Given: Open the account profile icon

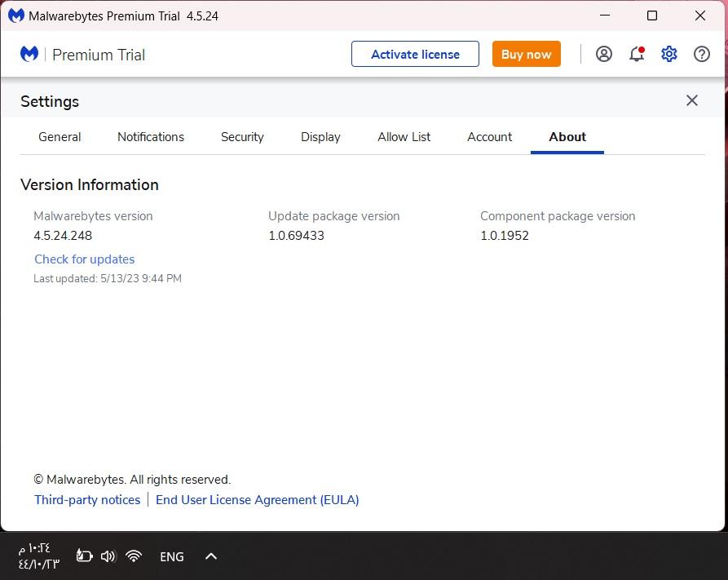Looking at the screenshot, I should (603, 55).
